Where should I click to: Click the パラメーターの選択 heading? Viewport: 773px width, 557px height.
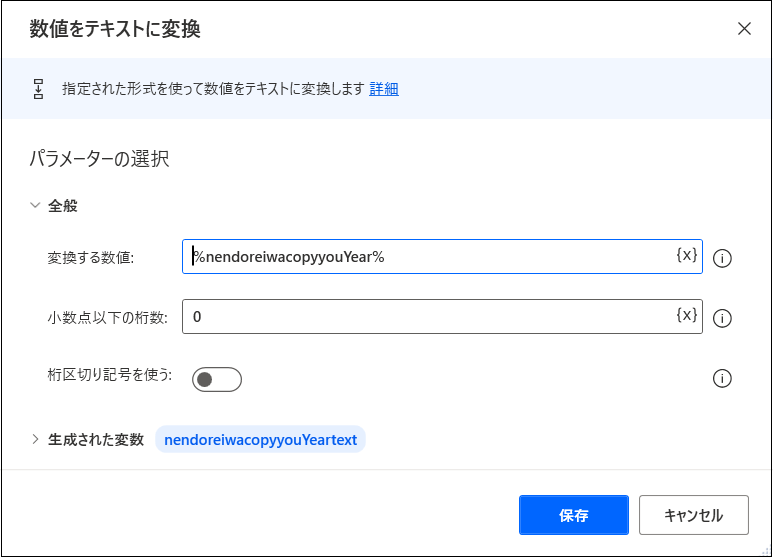coord(99,159)
